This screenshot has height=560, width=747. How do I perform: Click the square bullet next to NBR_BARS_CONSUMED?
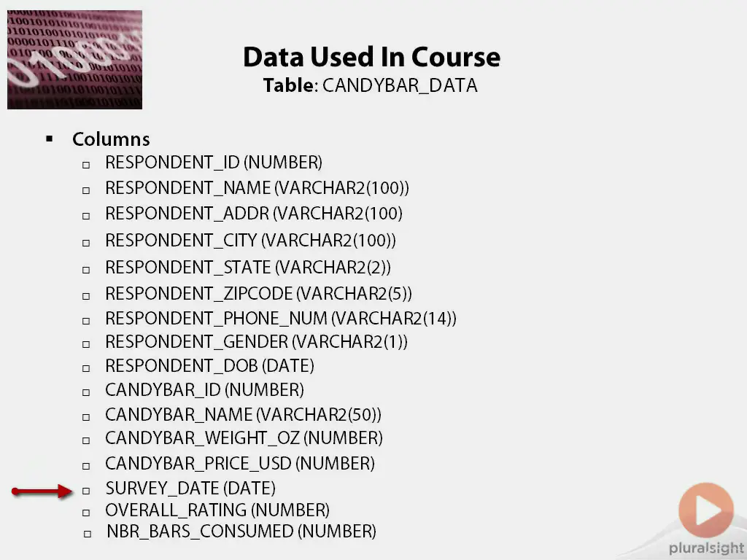[87, 534]
